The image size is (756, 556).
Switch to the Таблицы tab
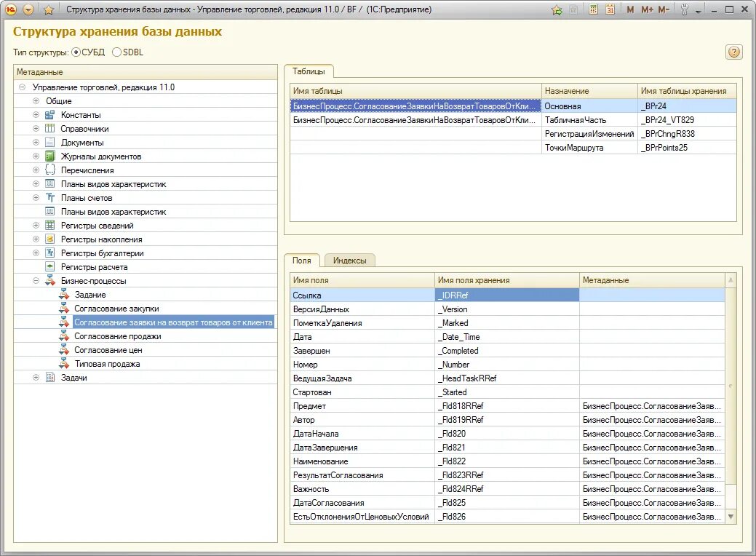(x=309, y=71)
